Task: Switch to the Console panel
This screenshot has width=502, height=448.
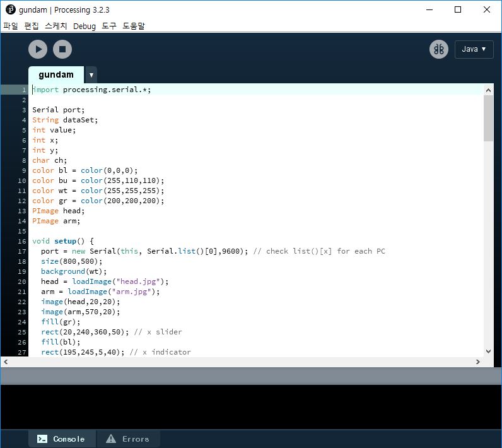Action: tap(62, 439)
